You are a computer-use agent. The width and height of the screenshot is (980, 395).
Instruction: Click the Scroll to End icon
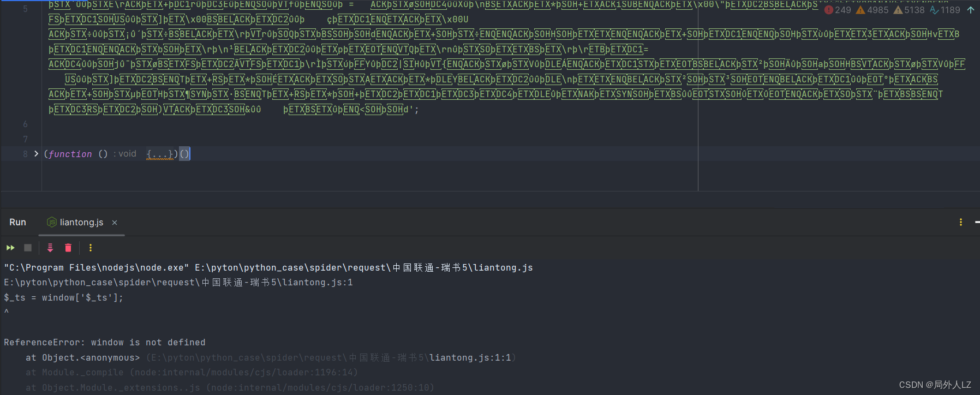tap(50, 248)
